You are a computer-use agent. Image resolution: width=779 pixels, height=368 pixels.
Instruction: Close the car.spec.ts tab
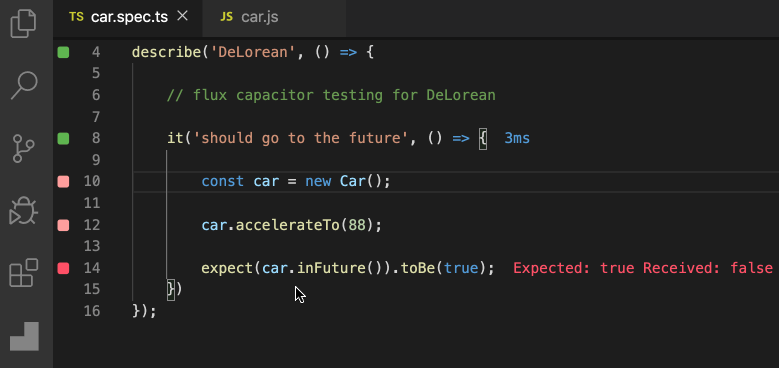[x=183, y=16]
